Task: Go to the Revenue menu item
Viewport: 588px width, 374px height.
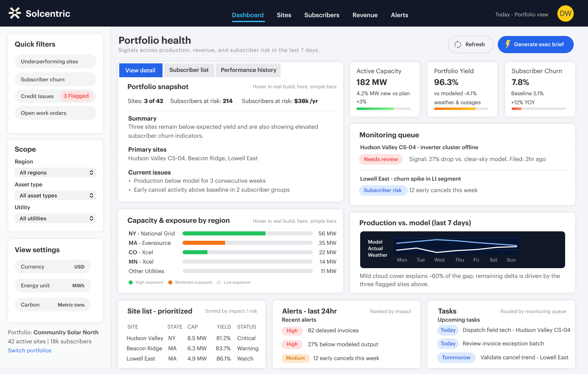Action: point(365,15)
